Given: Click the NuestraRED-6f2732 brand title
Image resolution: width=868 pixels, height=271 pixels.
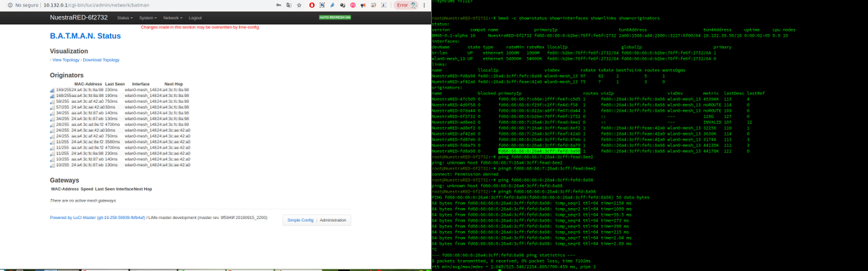Looking at the screenshot, I should tap(79, 17).
